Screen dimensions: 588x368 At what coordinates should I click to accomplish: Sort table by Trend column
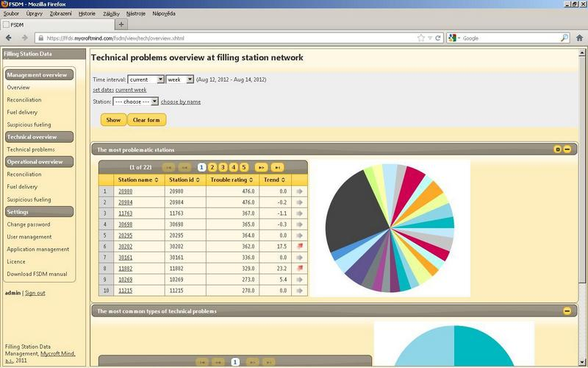(x=275, y=180)
